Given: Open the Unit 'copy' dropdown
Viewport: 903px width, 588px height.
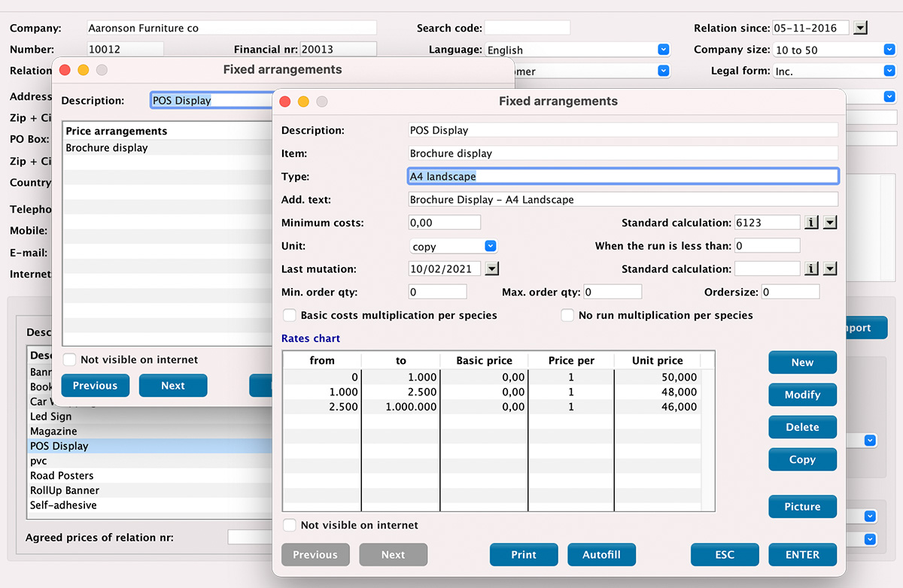Looking at the screenshot, I should (453, 246).
